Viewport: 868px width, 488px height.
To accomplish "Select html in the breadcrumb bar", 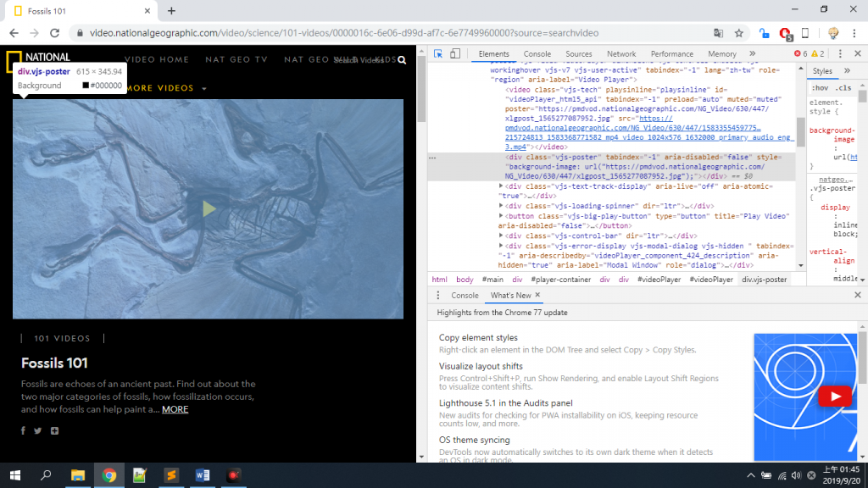I will click(x=439, y=280).
